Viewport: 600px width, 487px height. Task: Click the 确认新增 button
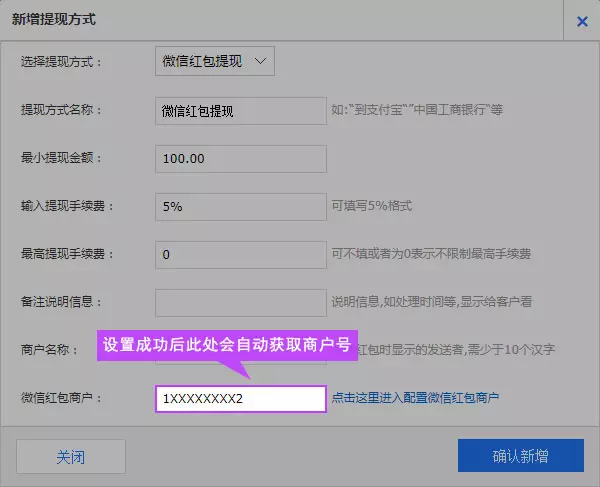(521, 456)
